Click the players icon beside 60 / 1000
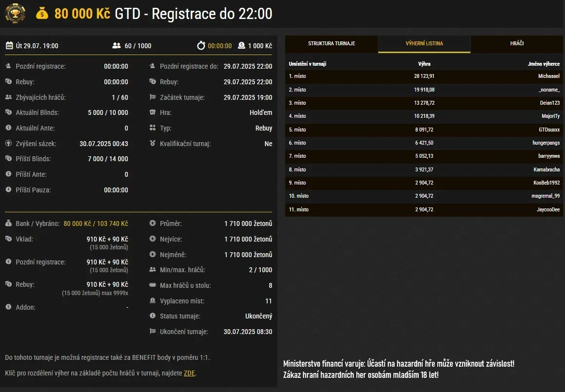565x392 pixels. coord(116,46)
